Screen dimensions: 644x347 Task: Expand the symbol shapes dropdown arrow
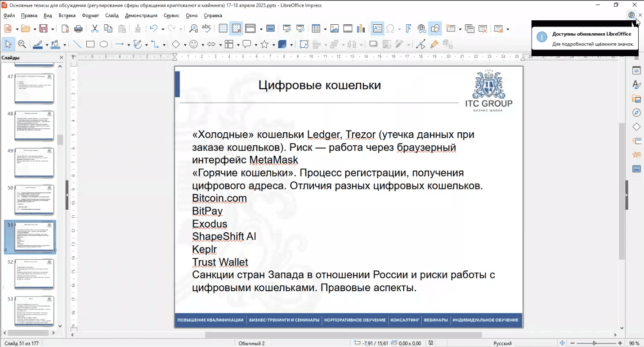point(203,45)
